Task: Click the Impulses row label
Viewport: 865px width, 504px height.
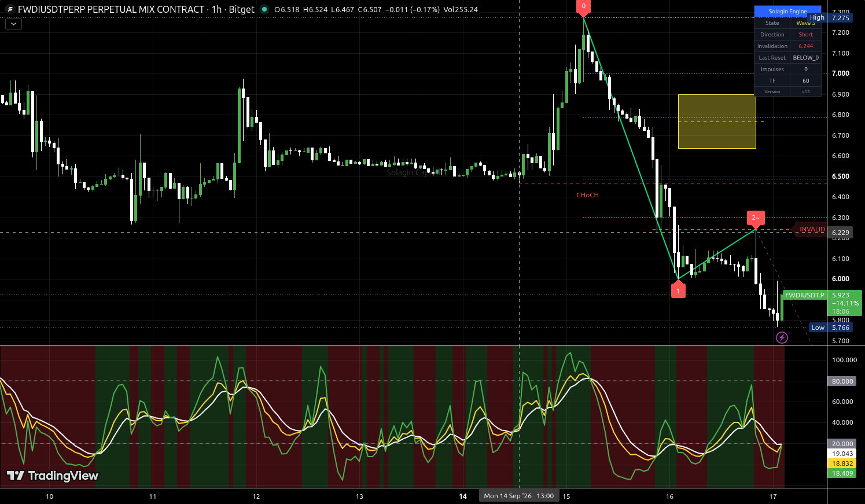Action: (772, 69)
